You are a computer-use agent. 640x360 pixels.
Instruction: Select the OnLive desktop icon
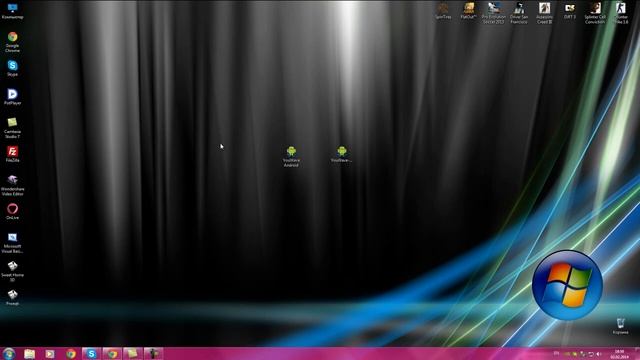pos(12,211)
